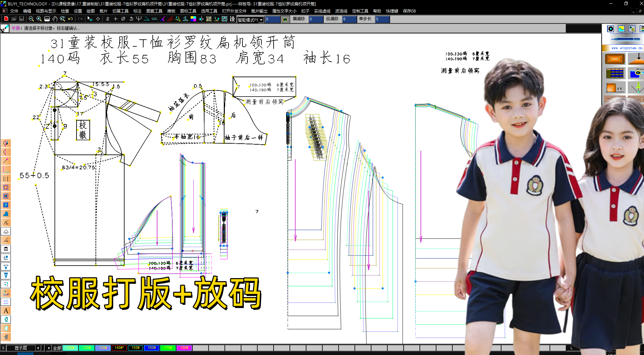Click the www.etsystem.cn link
Viewport: 644px width, 355px height.
pyautogui.click(x=627, y=48)
